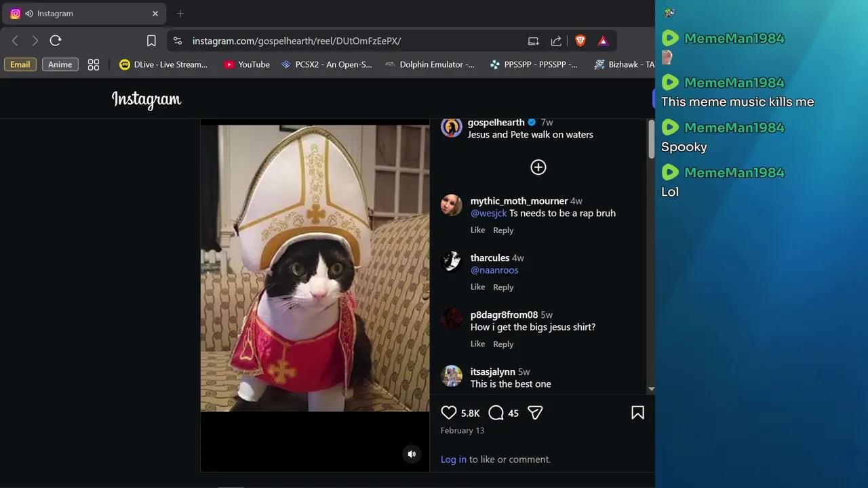Share the reel with paper plane icon
The image size is (868, 488).
click(x=535, y=413)
